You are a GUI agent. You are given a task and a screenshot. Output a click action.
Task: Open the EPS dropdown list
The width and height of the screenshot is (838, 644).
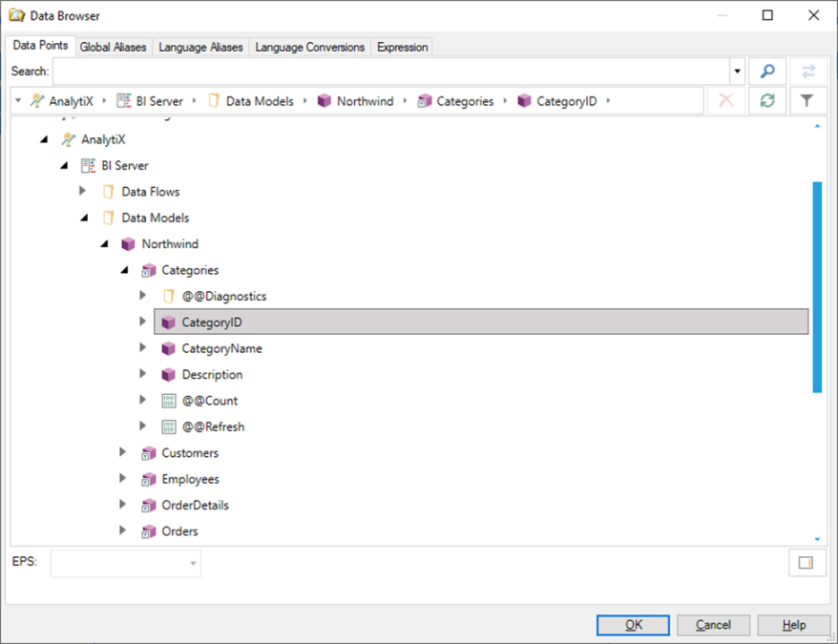point(194,564)
